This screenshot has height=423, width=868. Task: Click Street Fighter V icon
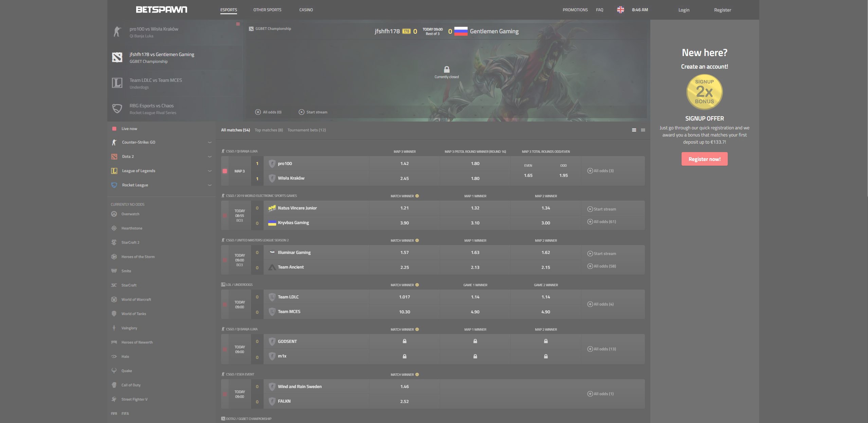pos(114,399)
